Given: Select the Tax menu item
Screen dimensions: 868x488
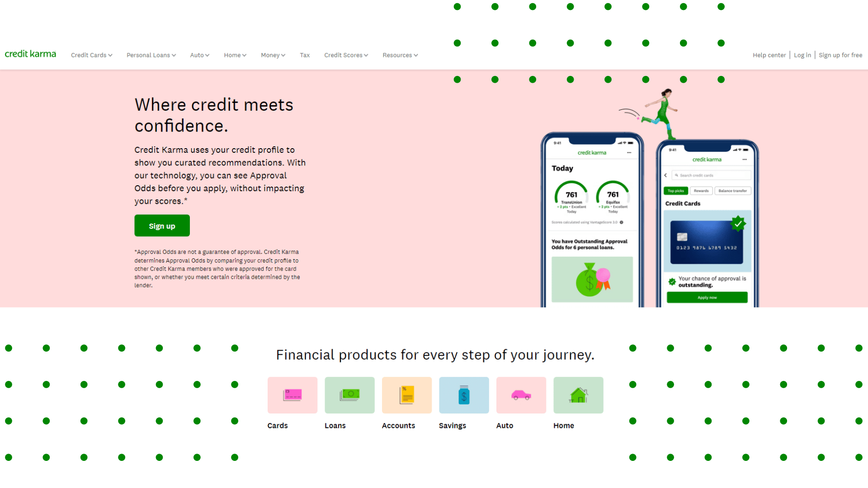Looking at the screenshot, I should point(305,55).
